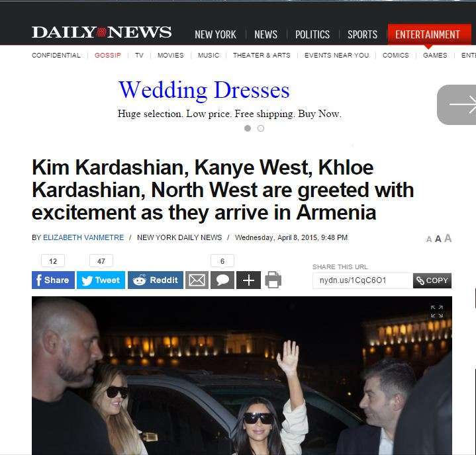
Task: Choose smallest text size A
Action: (x=429, y=239)
